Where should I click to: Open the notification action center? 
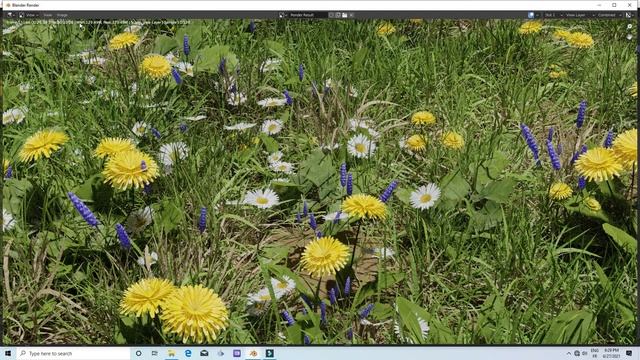[x=629, y=353]
